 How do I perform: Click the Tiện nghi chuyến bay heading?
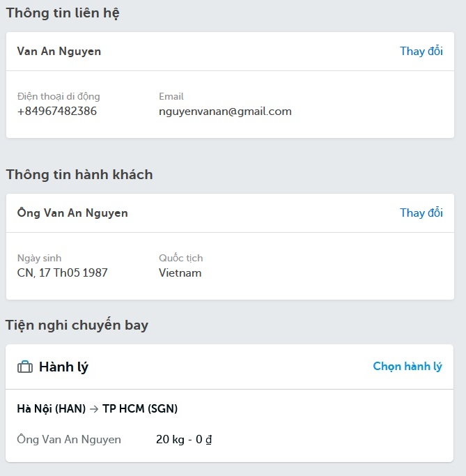77,325
